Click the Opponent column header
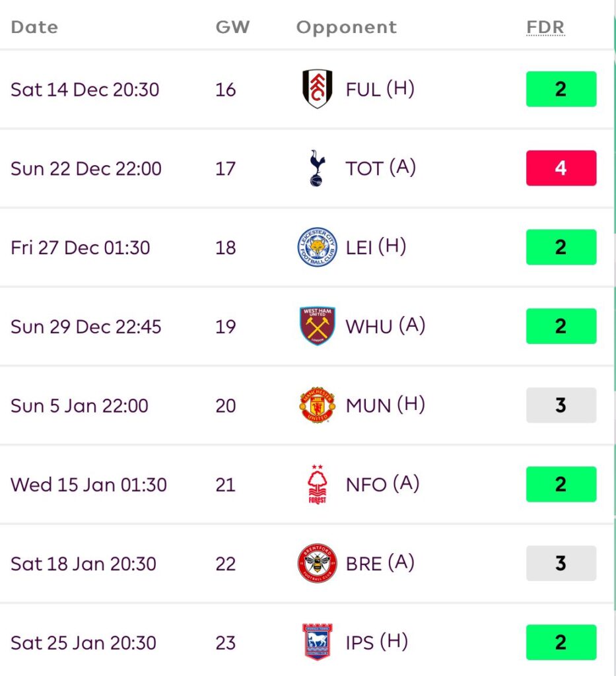The height and width of the screenshot is (676, 616). click(x=347, y=28)
